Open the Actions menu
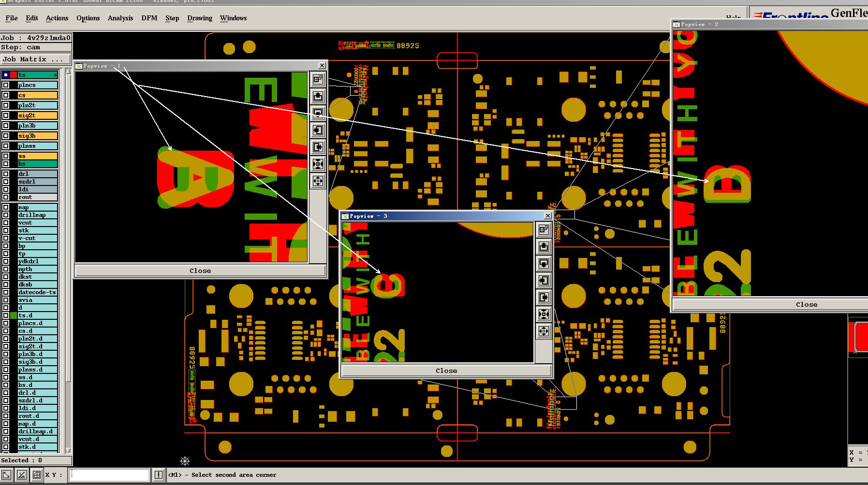Viewport: 868px width, 485px height. point(57,18)
